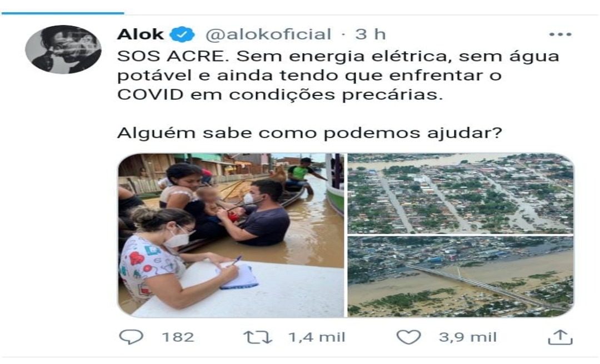Open the reply comment icon
The image size is (600, 364).
point(131,337)
